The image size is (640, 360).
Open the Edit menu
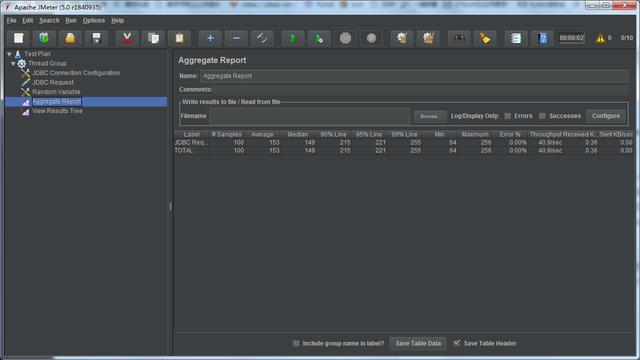pyautogui.click(x=28, y=20)
